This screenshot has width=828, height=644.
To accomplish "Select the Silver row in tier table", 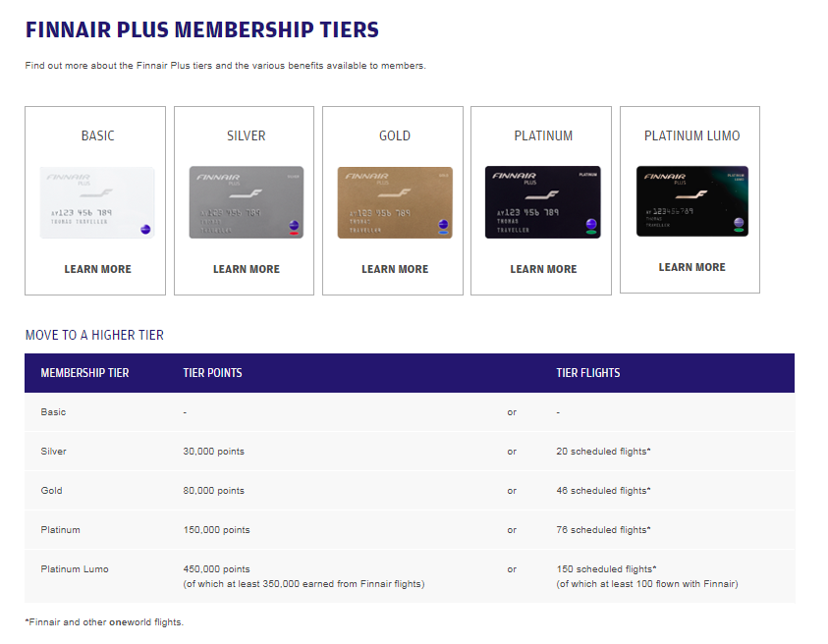I will click(x=54, y=452).
